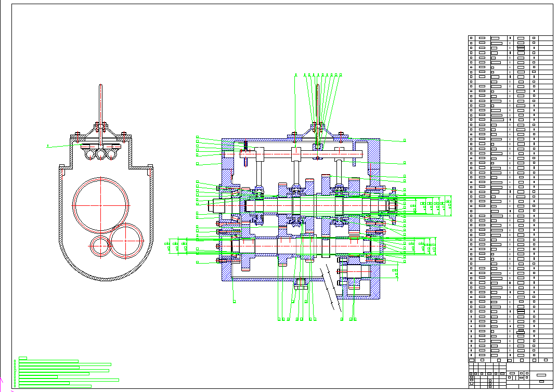Click the top row of the parts list
557x392 pixels.
click(x=511, y=38)
